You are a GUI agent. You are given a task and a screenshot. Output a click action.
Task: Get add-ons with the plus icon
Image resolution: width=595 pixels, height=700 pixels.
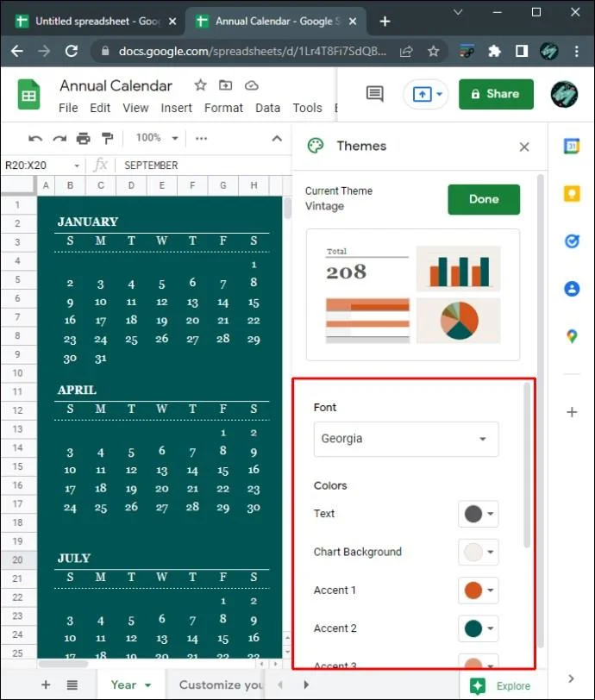(x=573, y=412)
